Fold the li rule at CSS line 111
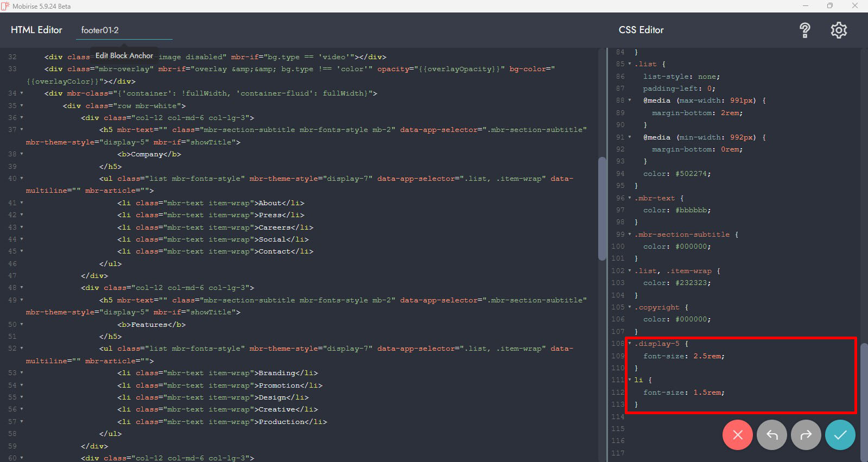 [x=630, y=380]
